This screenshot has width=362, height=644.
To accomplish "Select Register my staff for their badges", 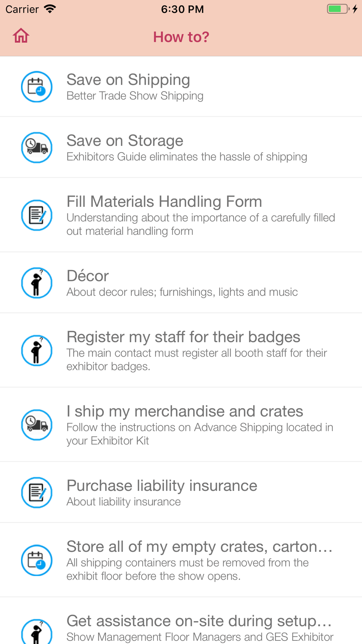I will click(181, 351).
